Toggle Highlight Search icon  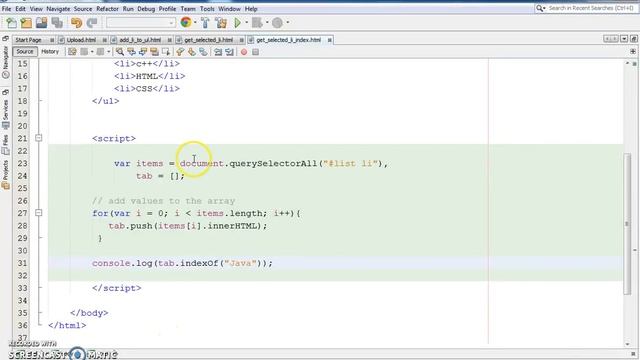pos(154,52)
